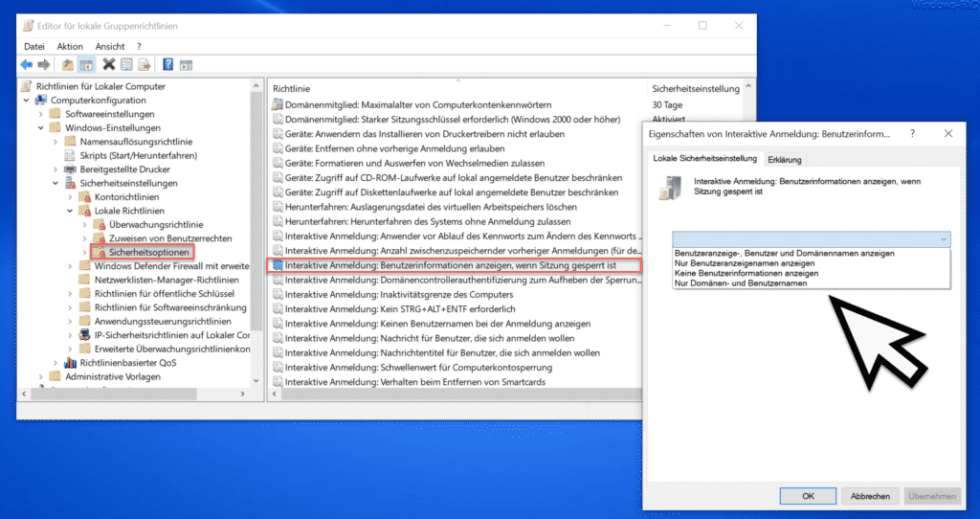Click the folder icon next to Softwareeinstellungen
Screen dimensions: 980x519
(x=56, y=114)
